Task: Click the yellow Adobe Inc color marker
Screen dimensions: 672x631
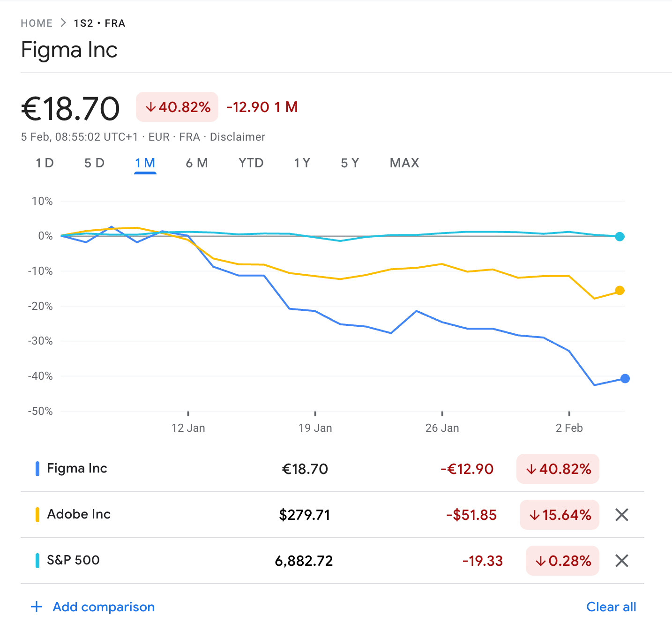Action: click(x=37, y=514)
